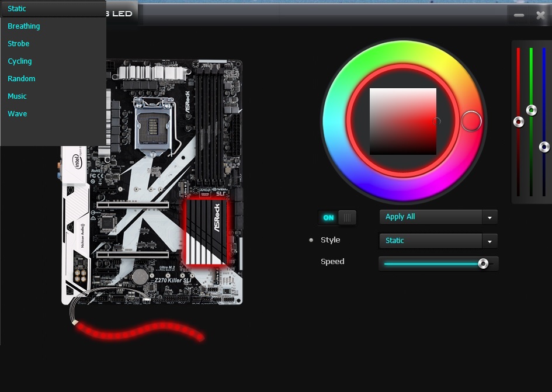The height and width of the screenshot is (392, 552).
Task: Click the red channel slider handle
Action: tap(519, 122)
